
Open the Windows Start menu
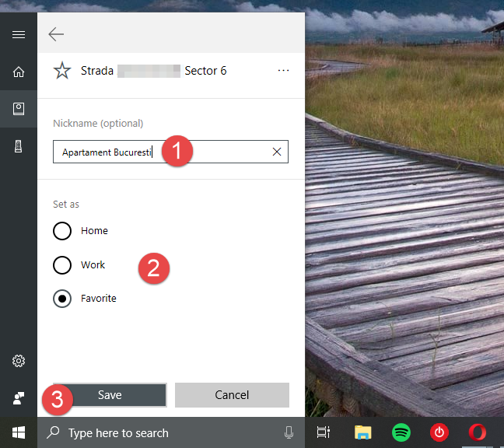(x=19, y=432)
